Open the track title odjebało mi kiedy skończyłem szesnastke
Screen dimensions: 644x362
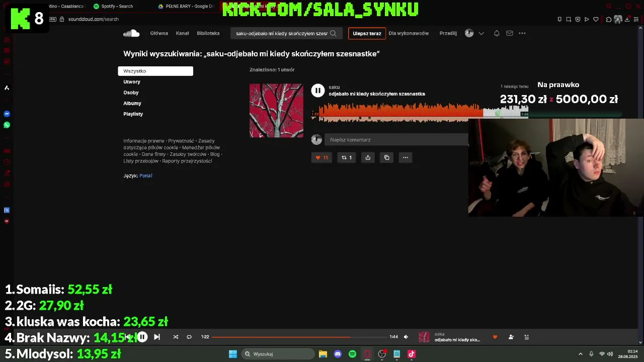coord(377,94)
